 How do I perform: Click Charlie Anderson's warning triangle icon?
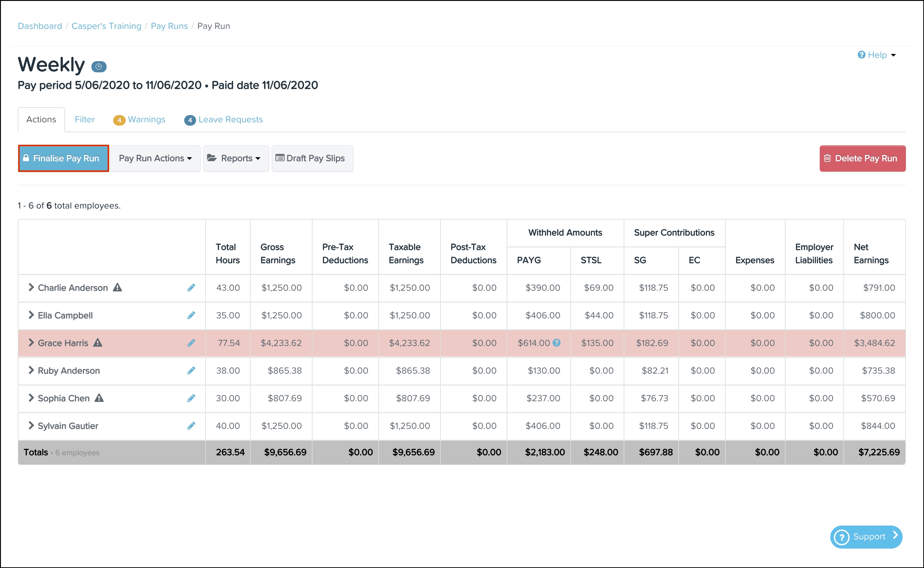click(117, 287)
